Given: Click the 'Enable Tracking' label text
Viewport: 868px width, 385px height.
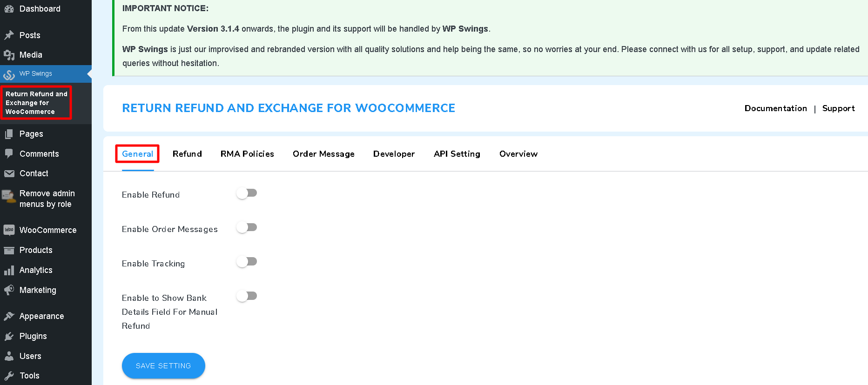Looking at the screenshot, I should point(154,264).
